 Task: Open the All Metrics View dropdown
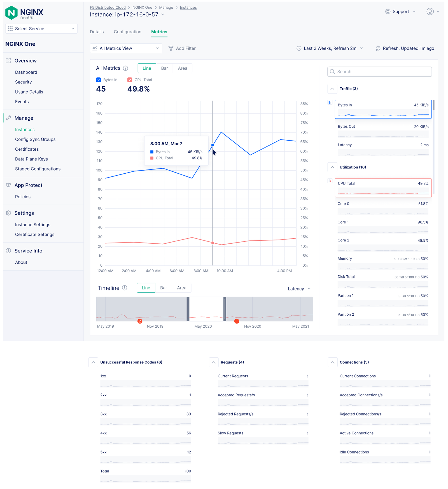pos(126,48)
